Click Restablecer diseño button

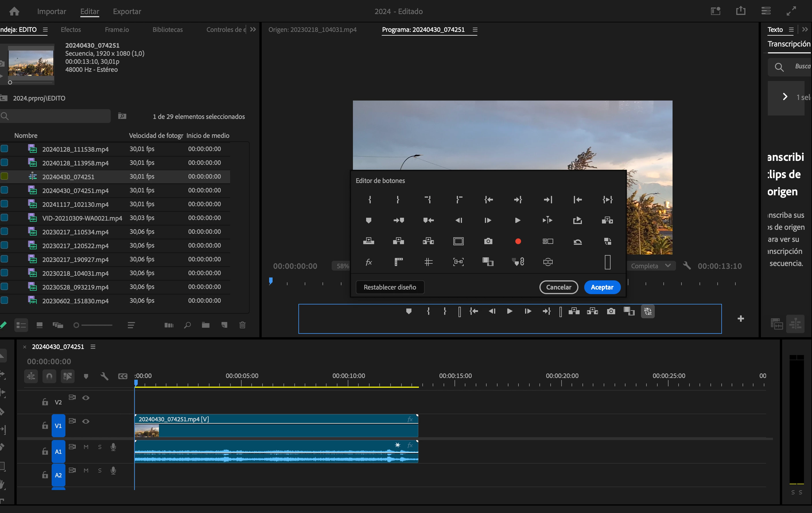(390, 287)
